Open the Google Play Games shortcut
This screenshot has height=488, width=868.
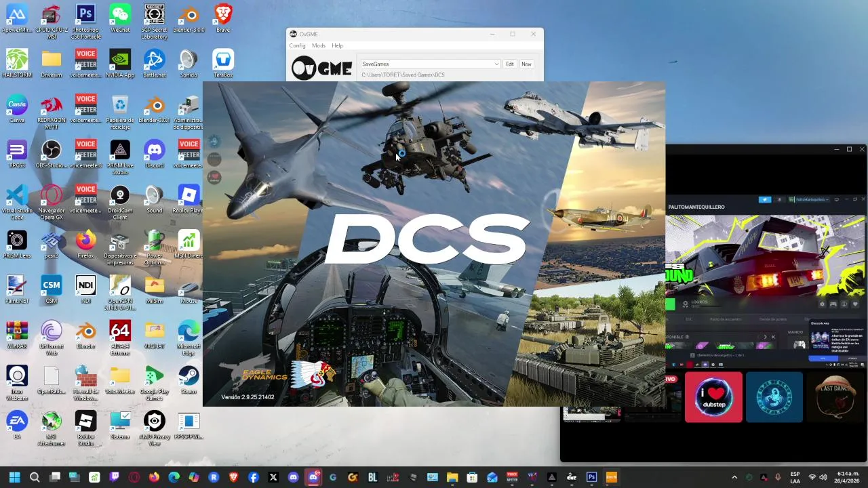pyautogui.click(x=154, y=383)
